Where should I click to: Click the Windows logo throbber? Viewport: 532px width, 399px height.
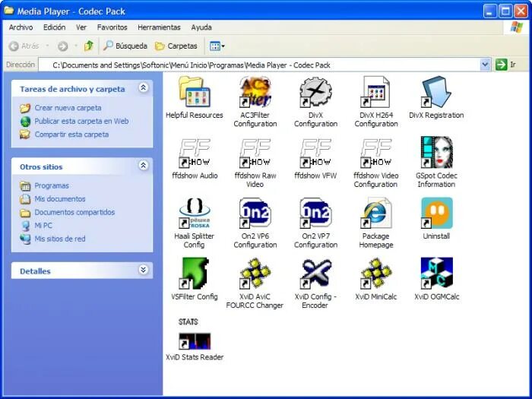coord(516,27)
